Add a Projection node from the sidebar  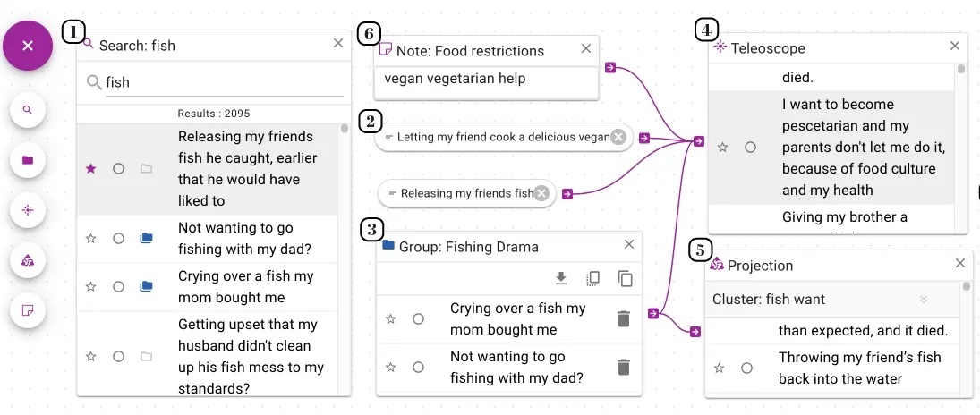click(28, 260)
